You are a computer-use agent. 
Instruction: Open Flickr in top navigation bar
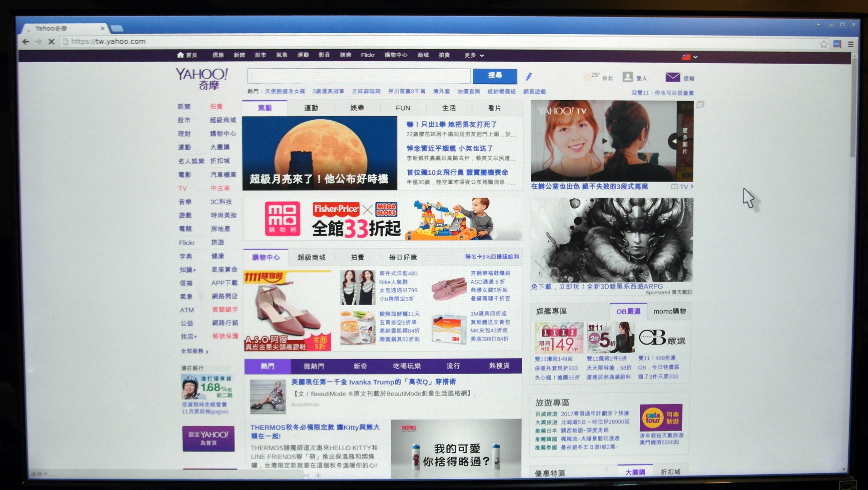368,55
